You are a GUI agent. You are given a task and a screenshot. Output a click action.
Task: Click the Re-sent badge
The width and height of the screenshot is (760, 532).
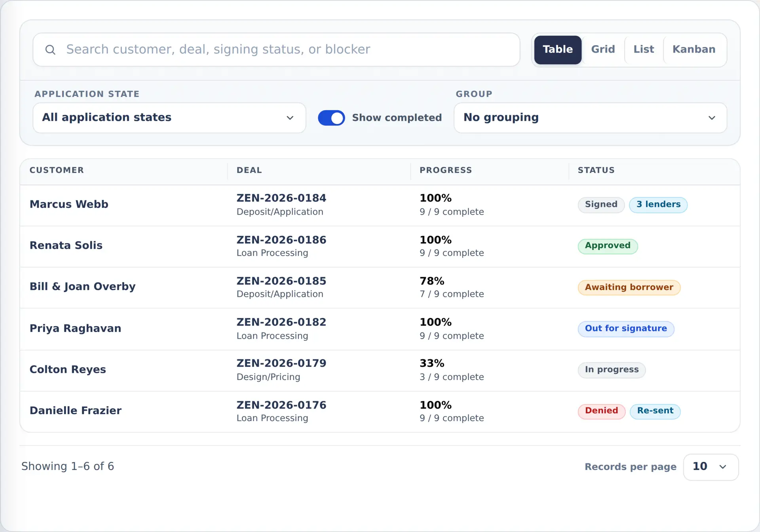pyautogui.click(x=655, y=411)
